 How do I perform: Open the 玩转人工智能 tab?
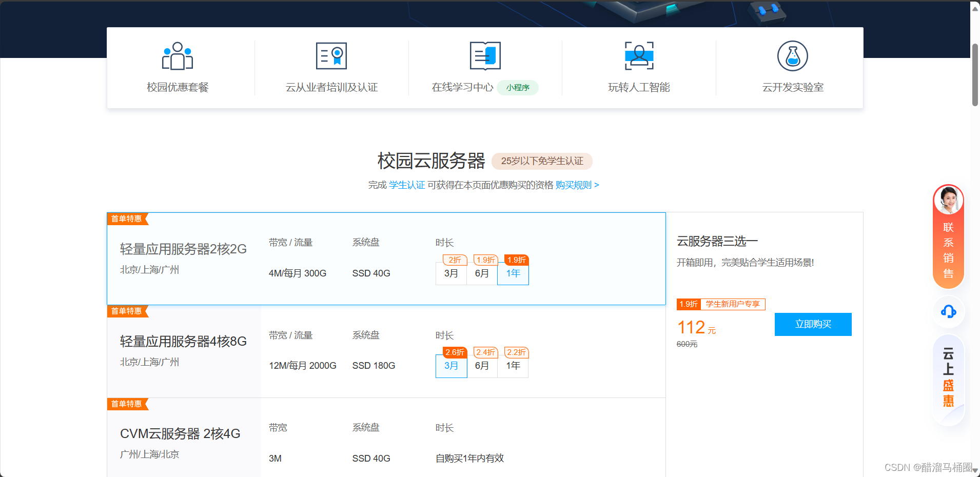click(639, 68)
